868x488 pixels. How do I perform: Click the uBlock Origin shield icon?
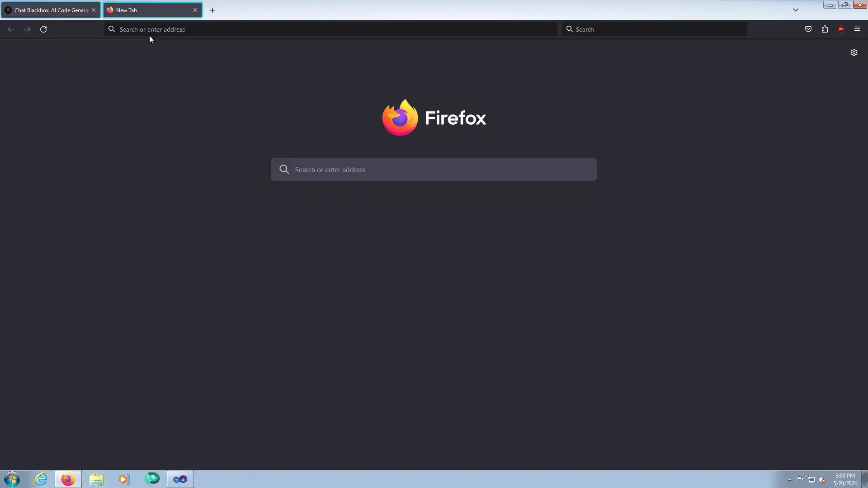(841, 29)
